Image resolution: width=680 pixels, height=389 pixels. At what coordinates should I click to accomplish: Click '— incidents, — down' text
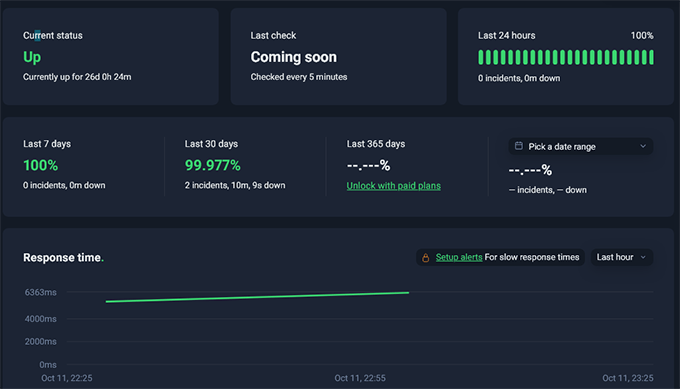pyautogui.click(x=548, y=190)
